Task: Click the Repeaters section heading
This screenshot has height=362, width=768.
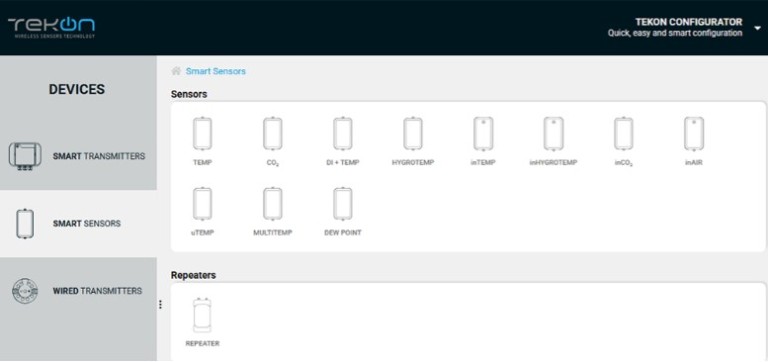Action: [x=193, y=275]
